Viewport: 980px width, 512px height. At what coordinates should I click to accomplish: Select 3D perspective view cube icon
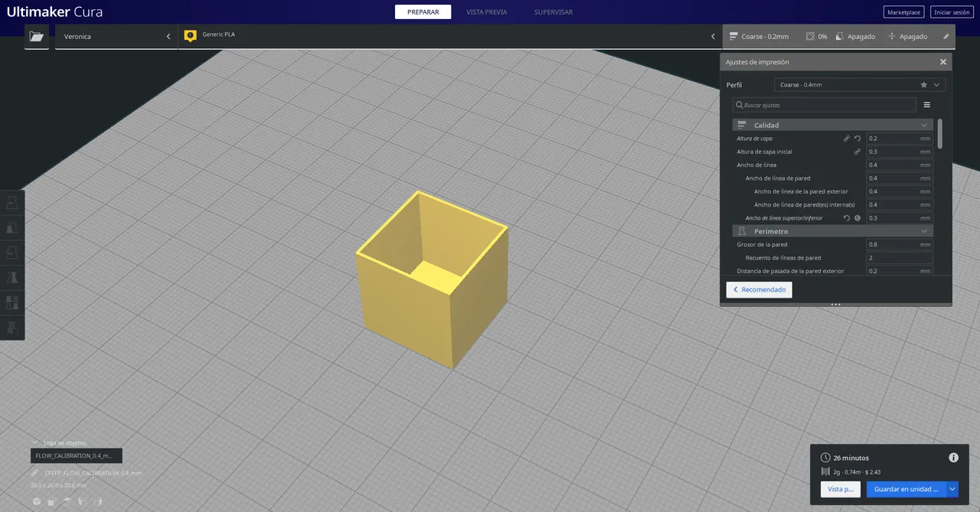pos(36,502)
